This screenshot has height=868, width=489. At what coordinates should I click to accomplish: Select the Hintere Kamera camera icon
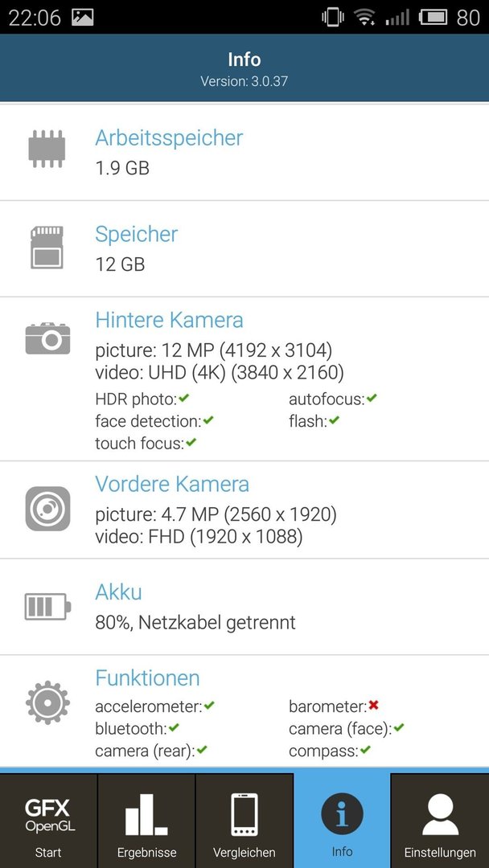coord(47,338)
